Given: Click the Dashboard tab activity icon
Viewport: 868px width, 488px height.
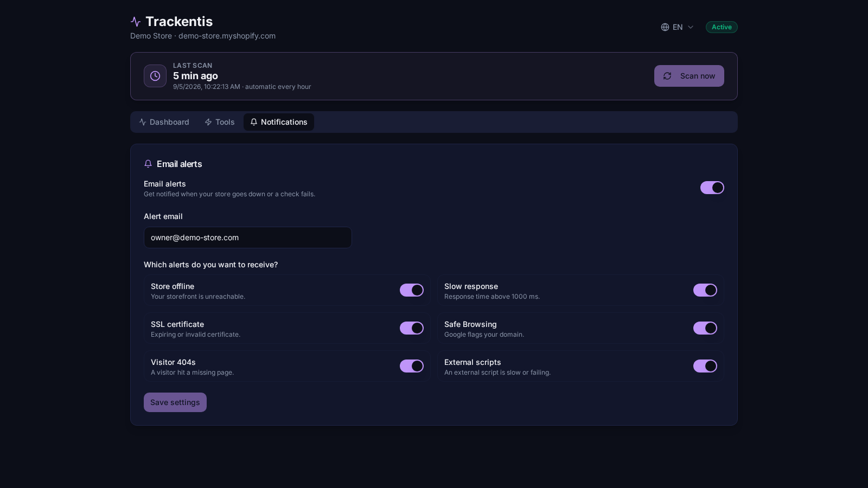Looking at the screenshot, I should tap(143, 122).
